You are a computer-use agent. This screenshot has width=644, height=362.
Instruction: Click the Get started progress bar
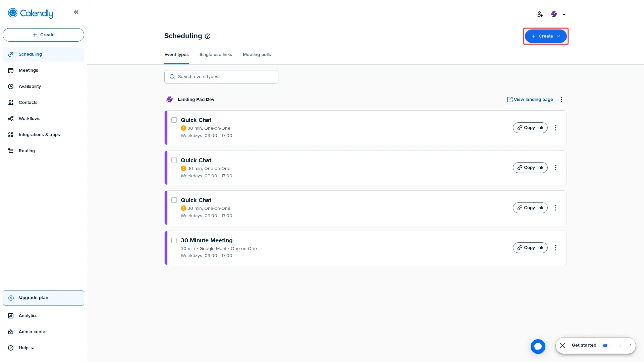611,346
